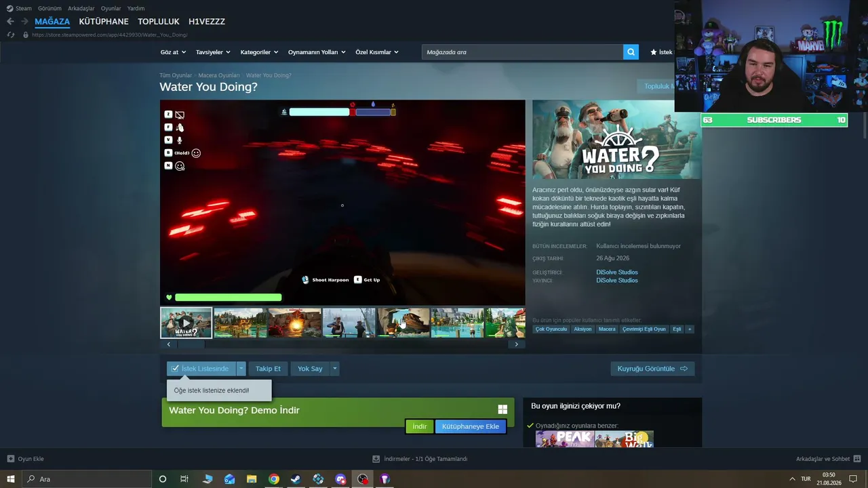868x488 pixels.
Task: Click the TUR language indicator
Action: pos(806,479)
